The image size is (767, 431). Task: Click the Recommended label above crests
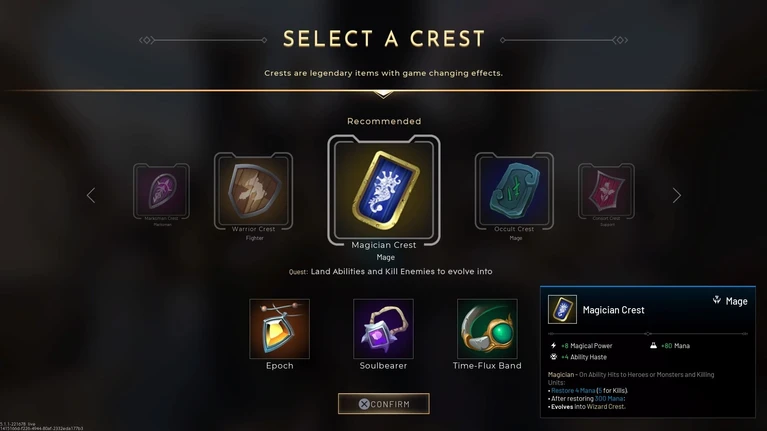point(384,121)
